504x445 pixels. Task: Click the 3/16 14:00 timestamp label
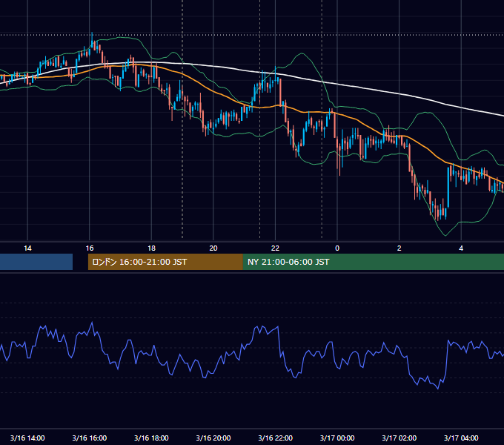pos(27,438)
